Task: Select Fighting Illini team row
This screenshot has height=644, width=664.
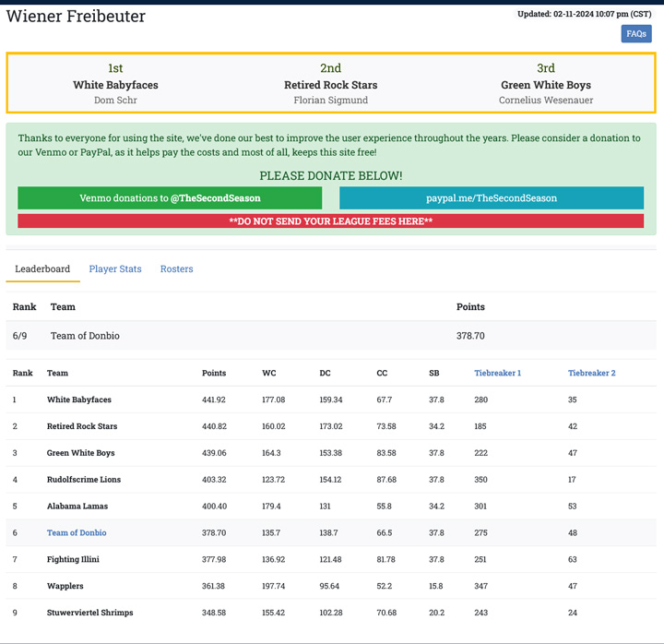Action: pyautogui.click(x=331, y=559)
